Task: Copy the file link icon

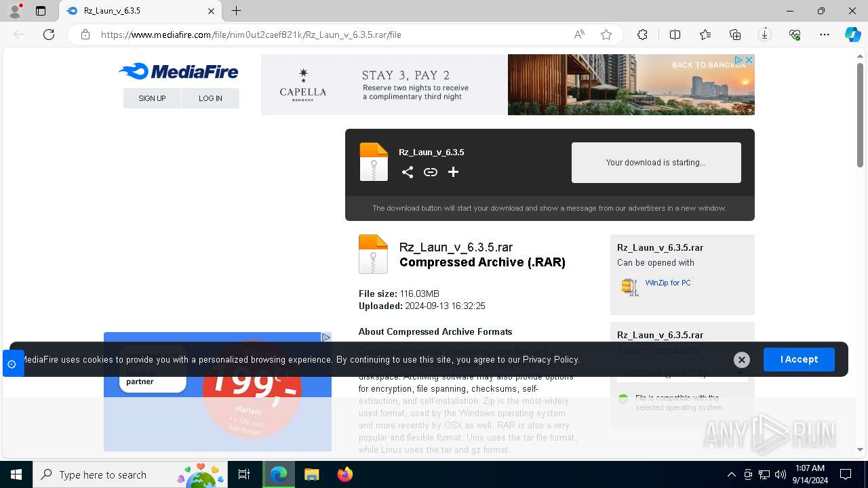Action: pos(431,172)
